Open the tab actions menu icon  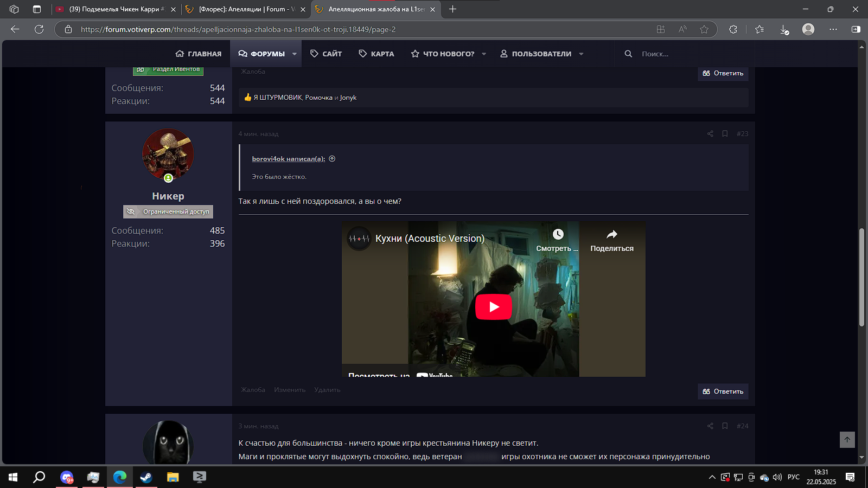coord(37,9)
